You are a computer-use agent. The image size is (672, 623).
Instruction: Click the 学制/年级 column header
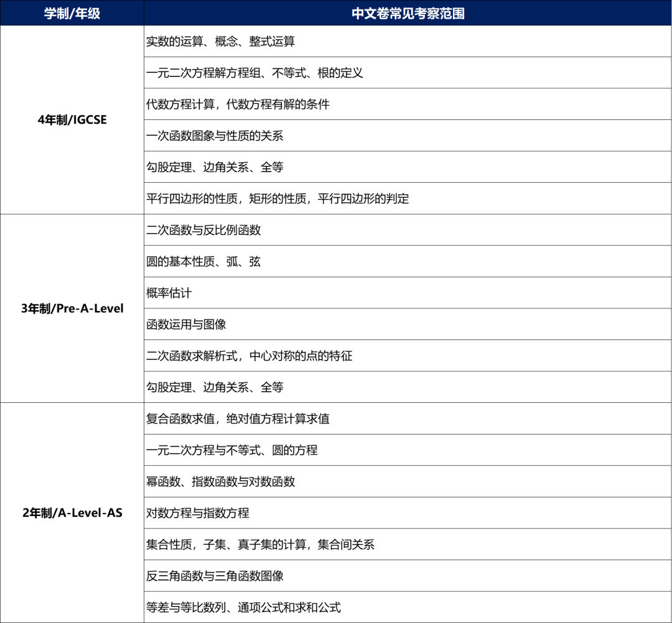click(x=72, y=13)
